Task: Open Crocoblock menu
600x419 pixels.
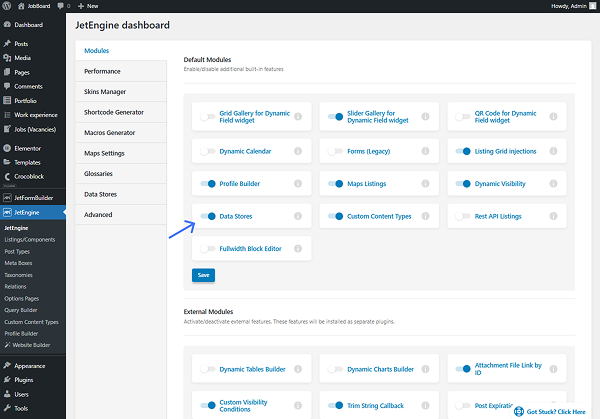Action: [x=33, y=176]
